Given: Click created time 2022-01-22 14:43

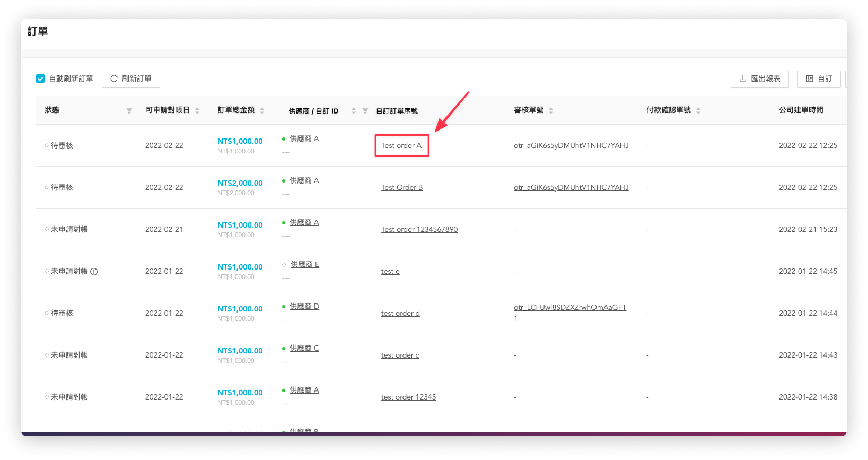Looking at the screenshot, I should click(808, 355).
